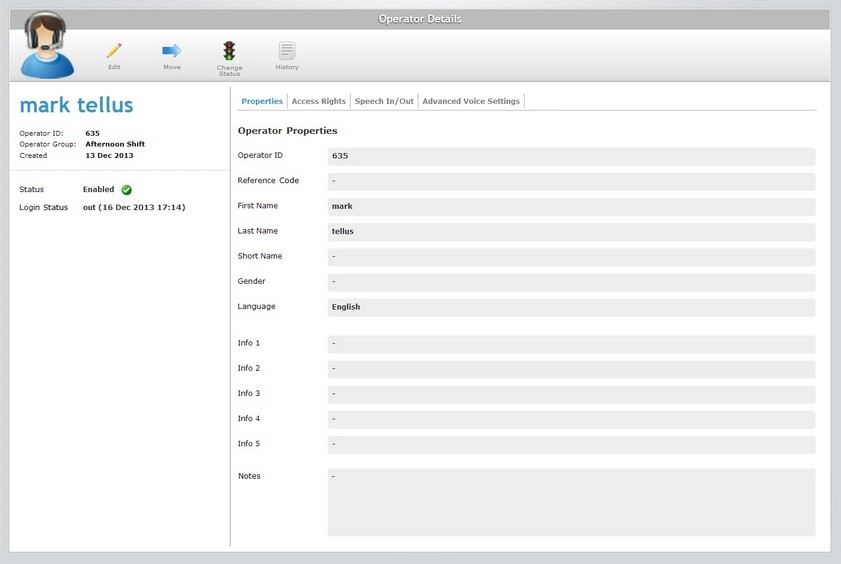The width and height of the screenshot is (841, 564).
Task: Click the Last Name field showing tellus
Action: click(x=571, y=232)
